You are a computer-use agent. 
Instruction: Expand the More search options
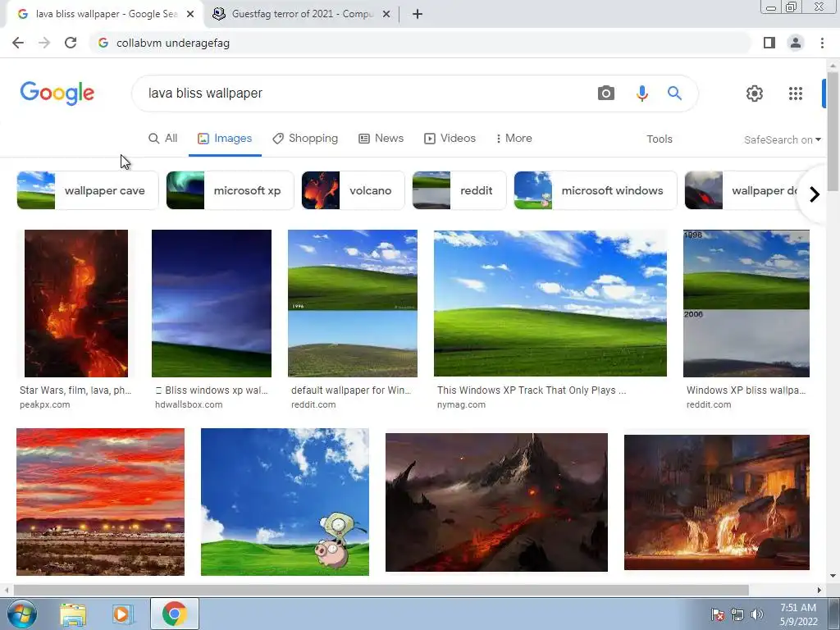click(x=514, y=138)
